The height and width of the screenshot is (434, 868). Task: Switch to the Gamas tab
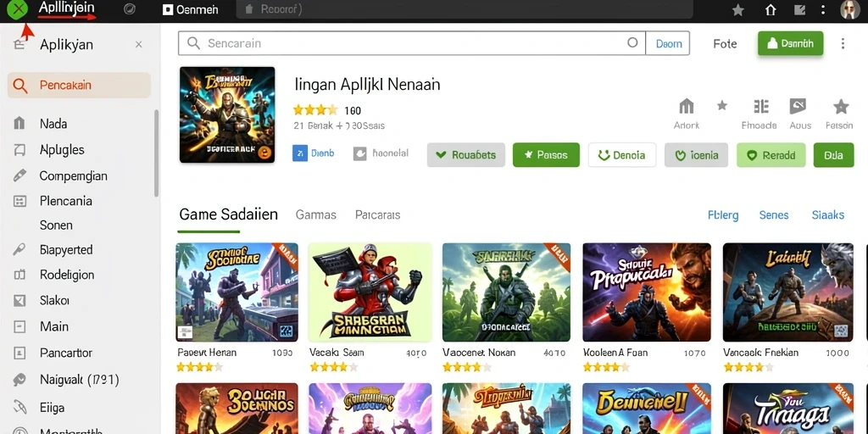click(x=316, y=214)
